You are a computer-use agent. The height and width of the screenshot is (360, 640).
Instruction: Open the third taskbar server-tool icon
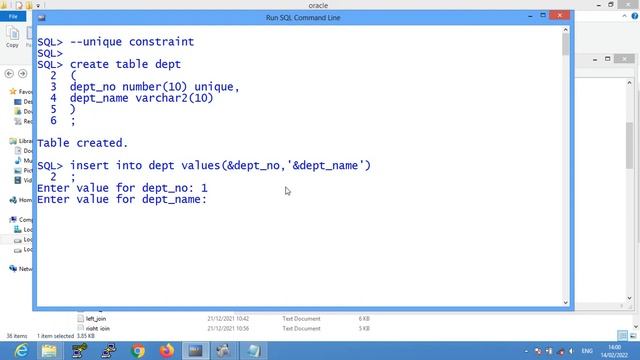pos(79,351)
